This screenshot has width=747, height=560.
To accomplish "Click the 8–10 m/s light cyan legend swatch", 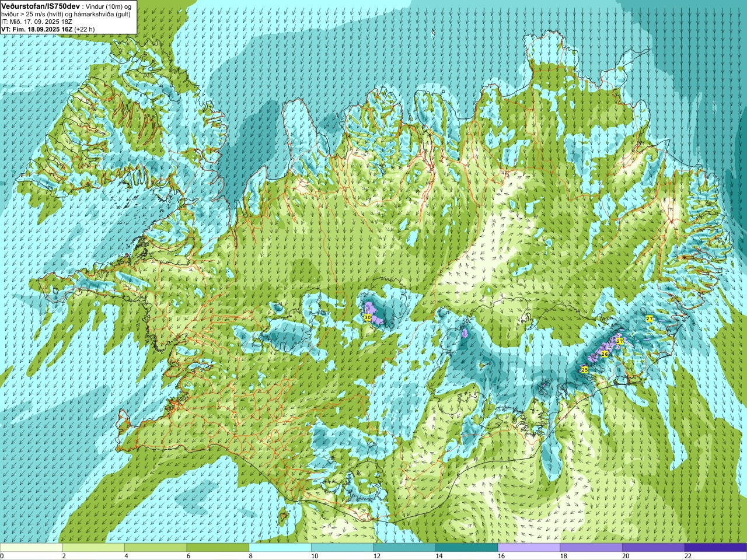I will coord(280,548).
